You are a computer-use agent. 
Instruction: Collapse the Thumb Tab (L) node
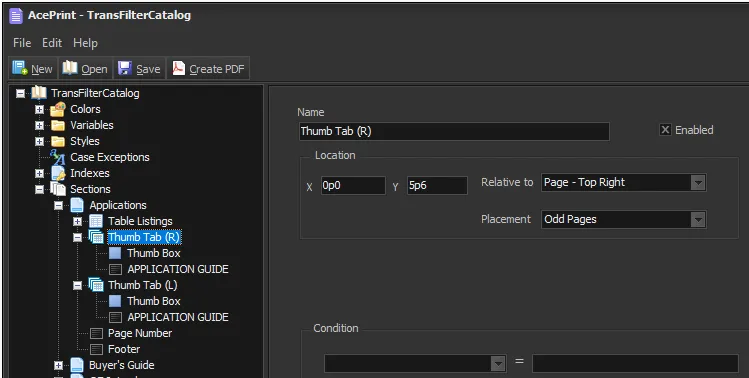(x=77, y=285)
